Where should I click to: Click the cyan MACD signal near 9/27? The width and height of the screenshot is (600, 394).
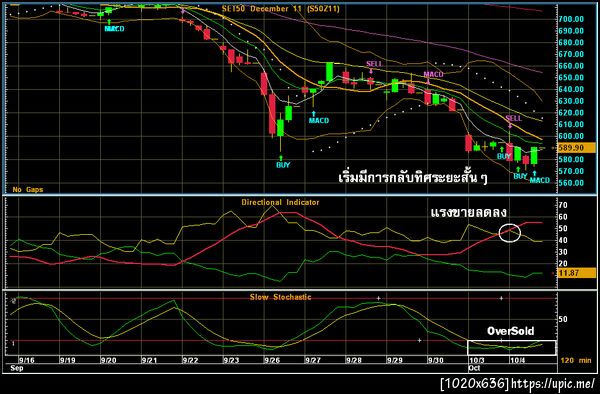319,120
